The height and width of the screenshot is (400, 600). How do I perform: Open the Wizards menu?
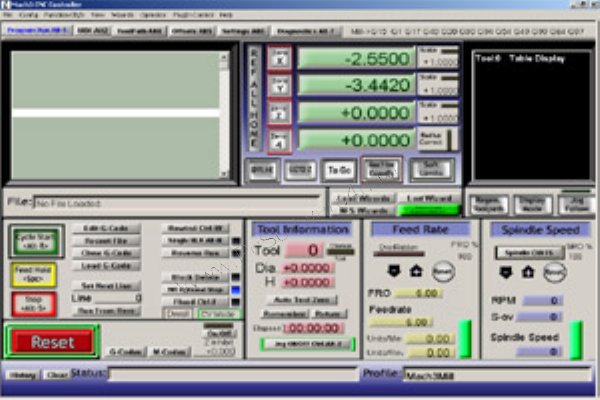[x=122, y=15]
